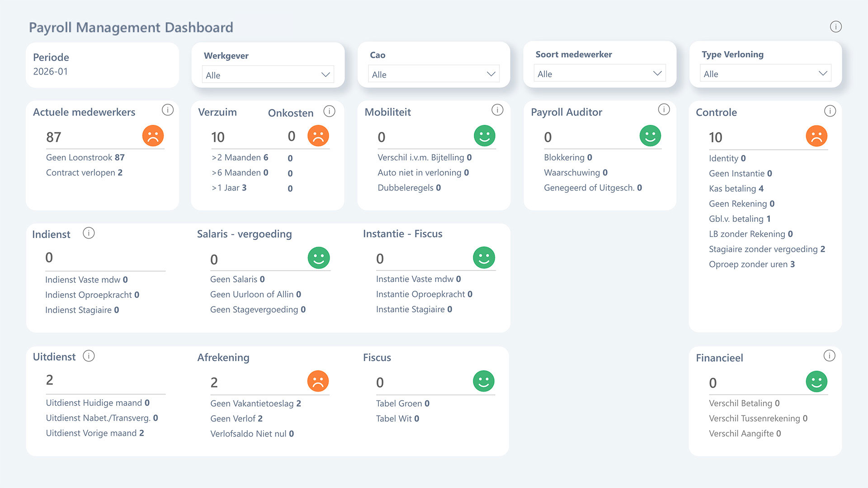Click Oproep zonder uren 3
The width and height of the screenshot is (868, 488).
click(751, 264)
